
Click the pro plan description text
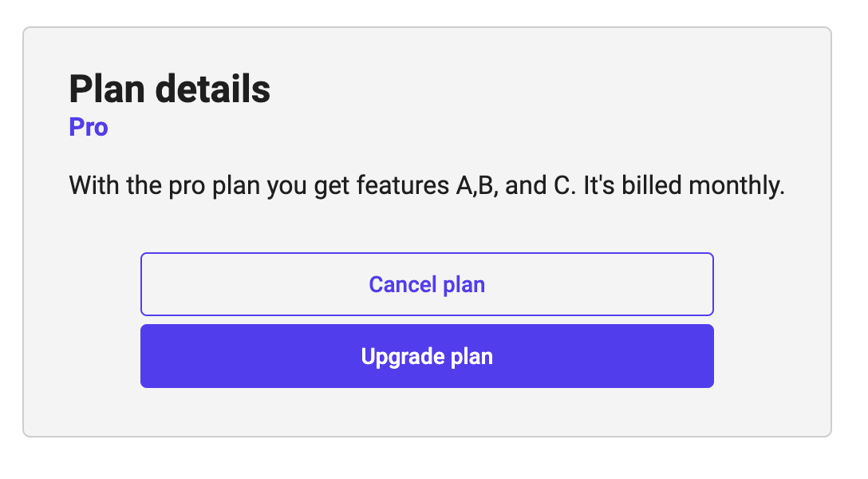pos(427,187)
